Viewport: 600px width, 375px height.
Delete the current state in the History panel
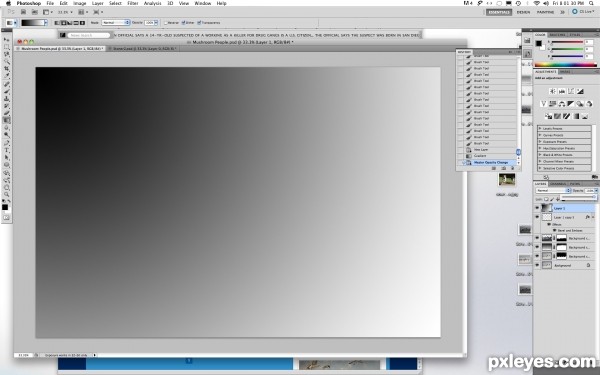[513, 168]
